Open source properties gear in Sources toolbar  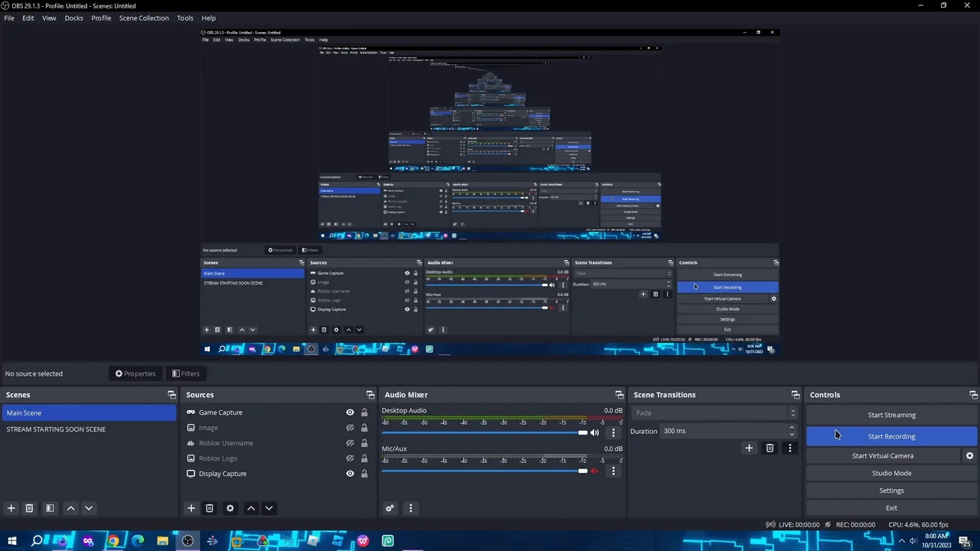pos(230,508)
